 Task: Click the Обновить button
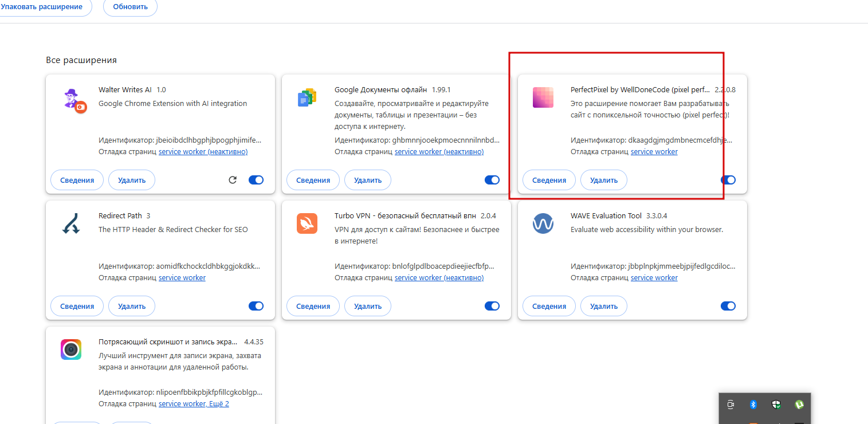[x=130, y=7]
